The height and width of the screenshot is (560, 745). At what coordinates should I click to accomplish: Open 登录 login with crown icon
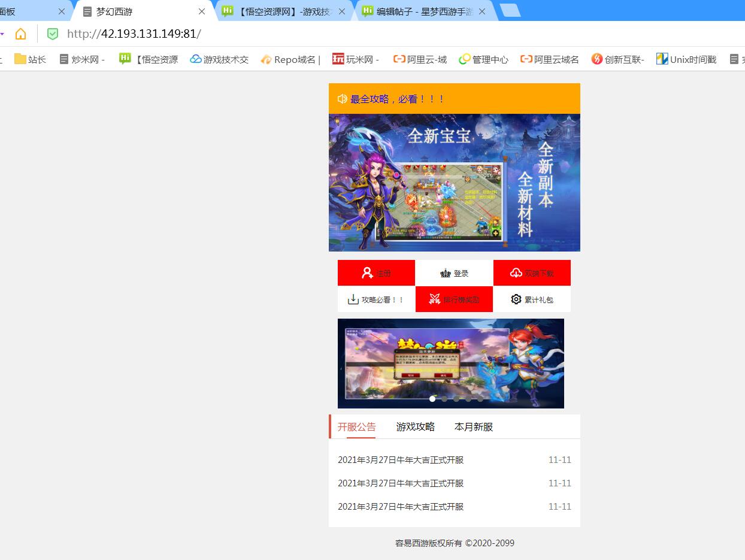coord(445,273)
